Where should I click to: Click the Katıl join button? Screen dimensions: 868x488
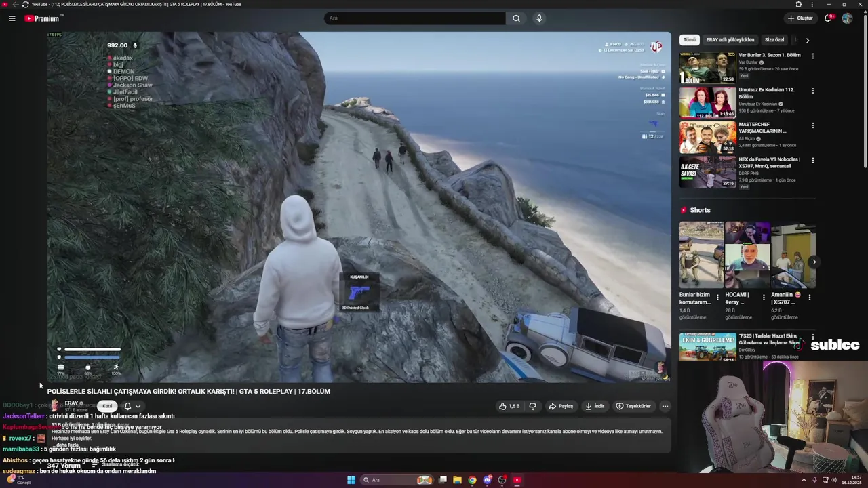tap(107, 406)
